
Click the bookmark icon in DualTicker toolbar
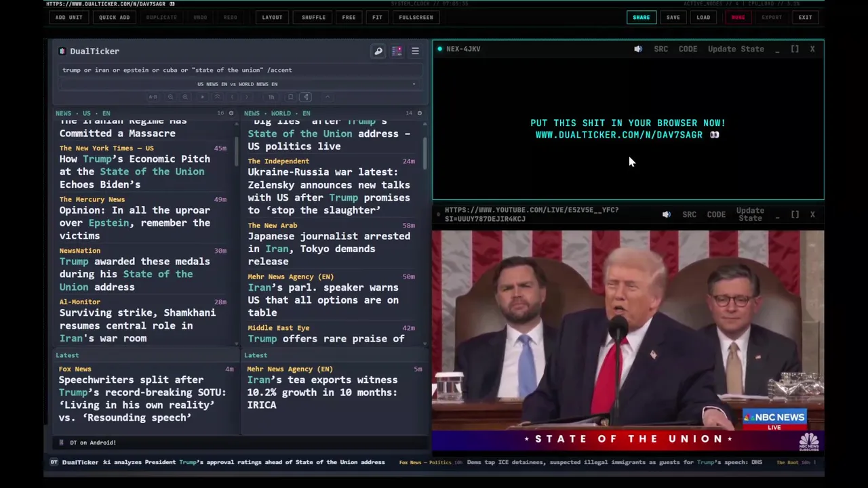pyautogui.click(x=290, y=97)
